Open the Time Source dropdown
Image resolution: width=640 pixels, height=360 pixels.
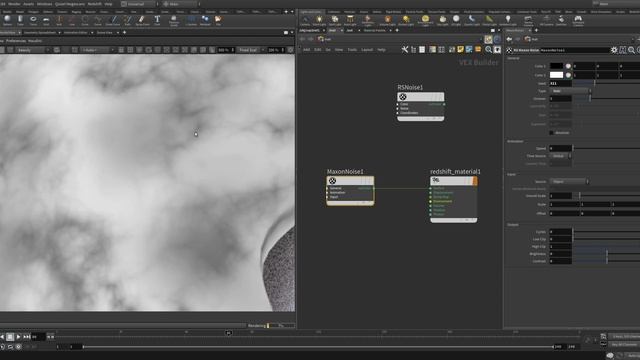[560, 156]
